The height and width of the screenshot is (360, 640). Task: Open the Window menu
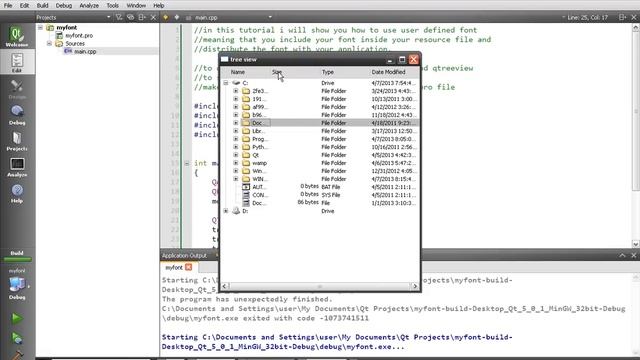coord(136,5)
